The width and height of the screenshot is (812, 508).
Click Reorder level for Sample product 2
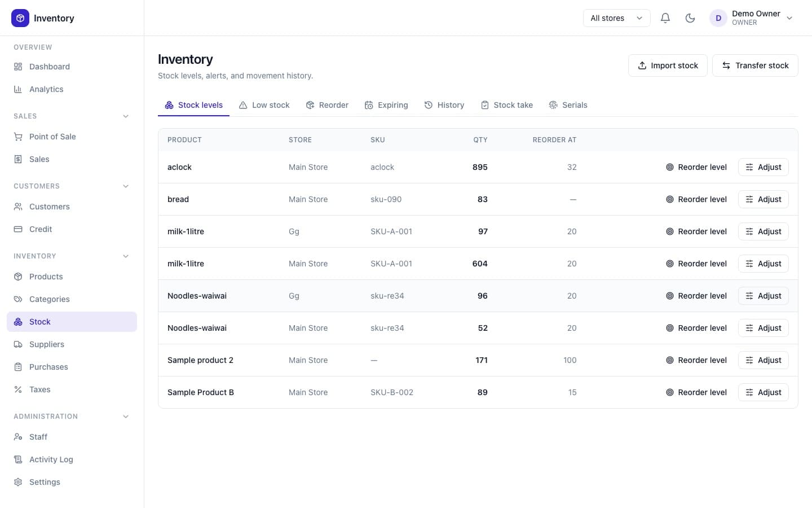tap(696, 360)
